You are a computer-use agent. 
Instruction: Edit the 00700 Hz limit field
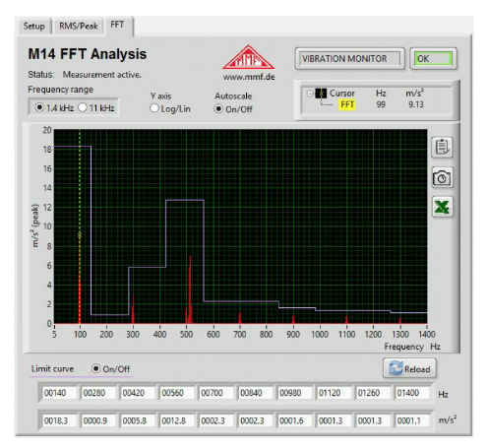[215, 393]
